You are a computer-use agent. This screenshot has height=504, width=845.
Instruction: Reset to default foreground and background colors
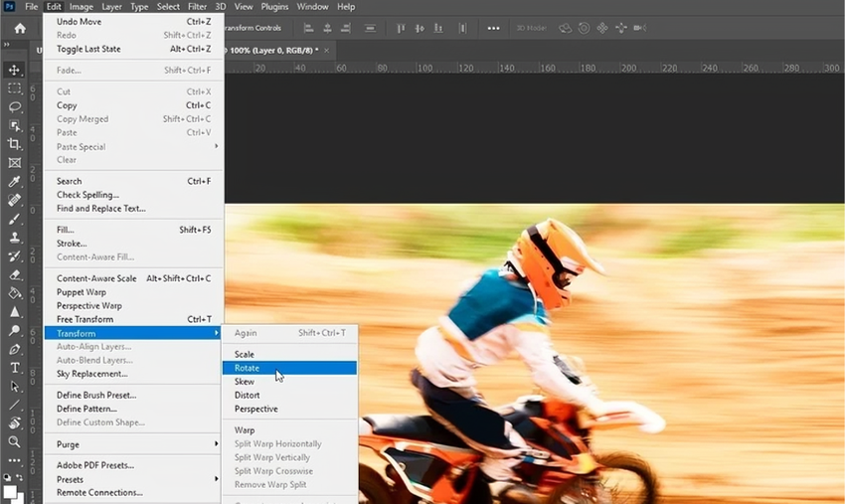[7, 477]
